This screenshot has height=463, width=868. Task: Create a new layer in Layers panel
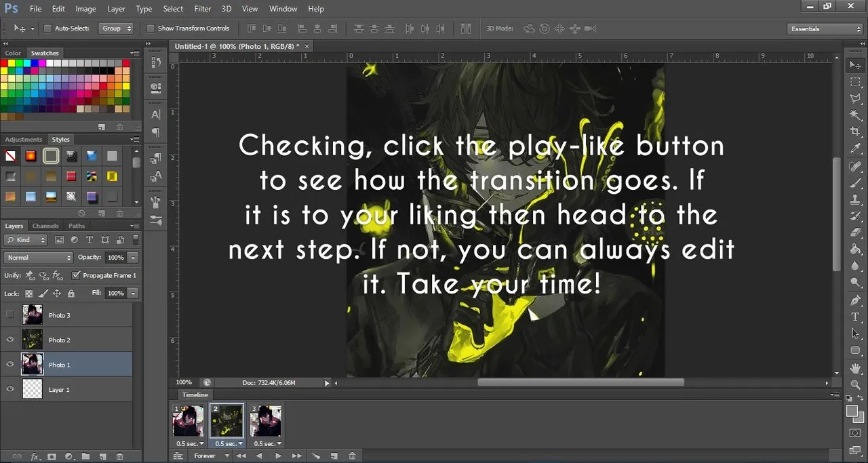pos(102,457)
